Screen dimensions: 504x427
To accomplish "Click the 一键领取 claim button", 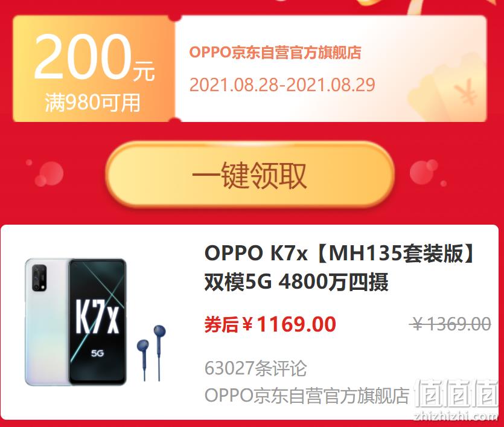I will [x=250, y=175].
